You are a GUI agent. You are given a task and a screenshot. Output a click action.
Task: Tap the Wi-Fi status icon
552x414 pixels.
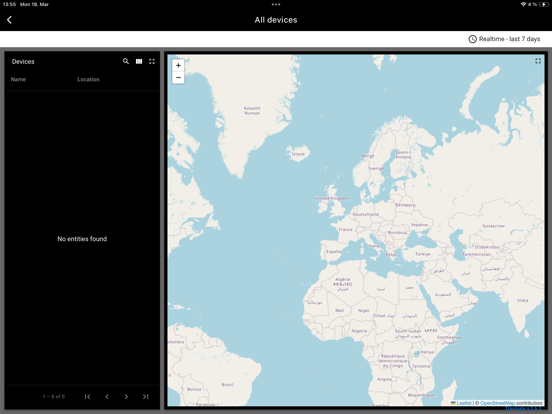[x=523, y=5]
